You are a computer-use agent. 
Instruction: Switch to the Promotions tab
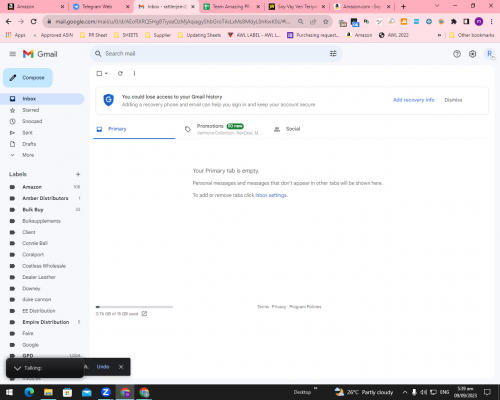click(x=223, y=129)
